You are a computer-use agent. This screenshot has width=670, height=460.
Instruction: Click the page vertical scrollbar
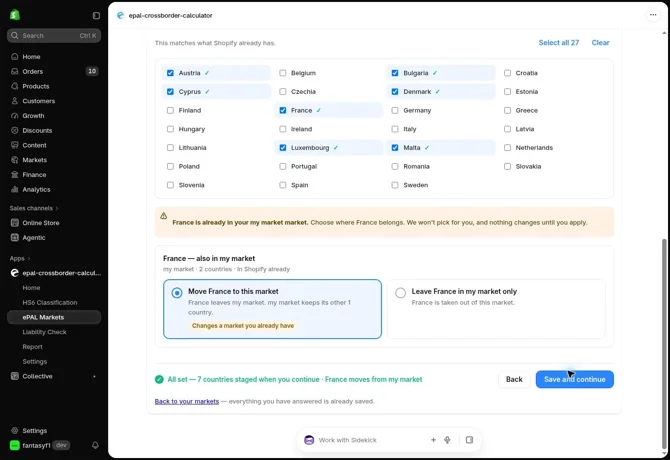pos(664,344)
